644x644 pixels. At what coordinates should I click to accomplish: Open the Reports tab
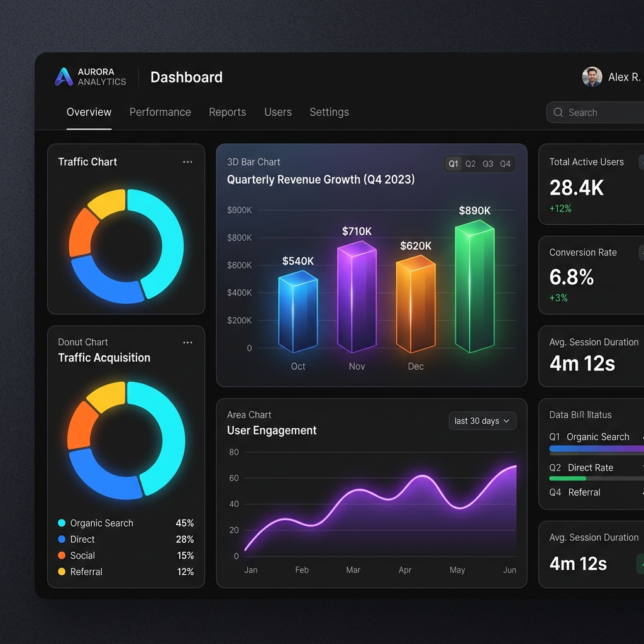click(x=228, y=112)
